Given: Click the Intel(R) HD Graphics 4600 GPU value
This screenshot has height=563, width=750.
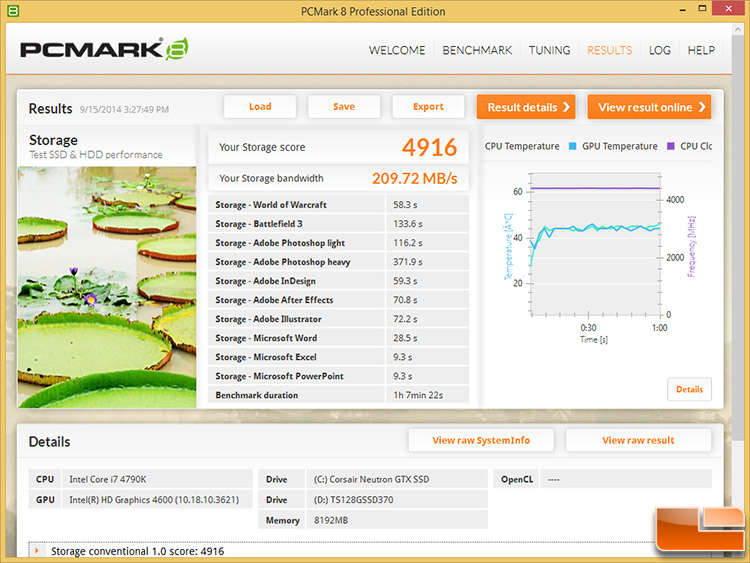Looking at the screenshot, I should tap(154, 500).
